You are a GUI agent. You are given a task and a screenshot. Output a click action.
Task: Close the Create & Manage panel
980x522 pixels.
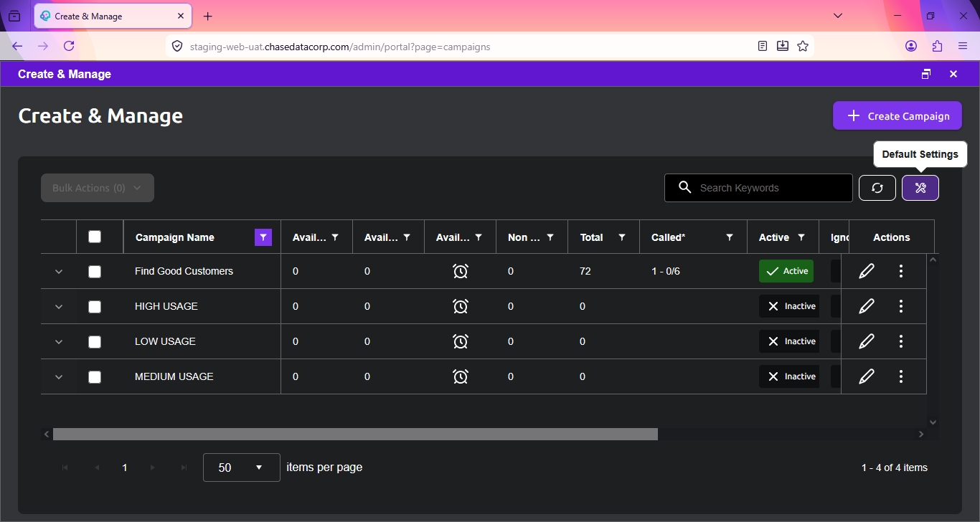pos(953,74)
